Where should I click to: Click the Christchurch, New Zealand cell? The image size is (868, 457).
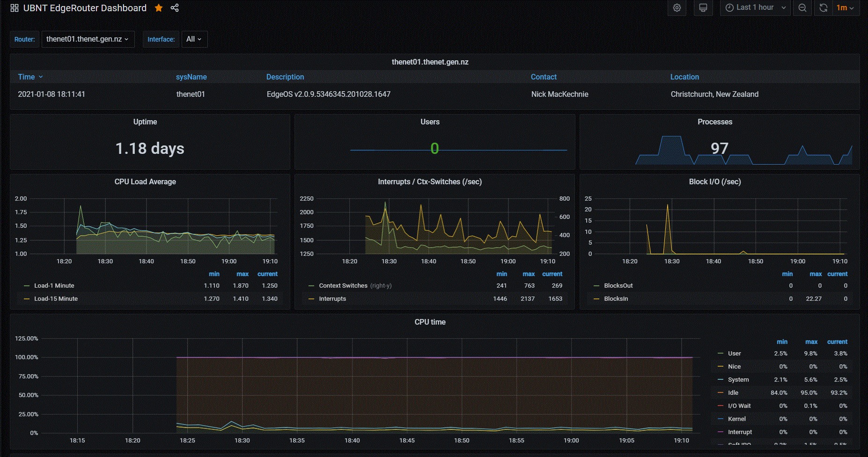[x=714, y=94]
